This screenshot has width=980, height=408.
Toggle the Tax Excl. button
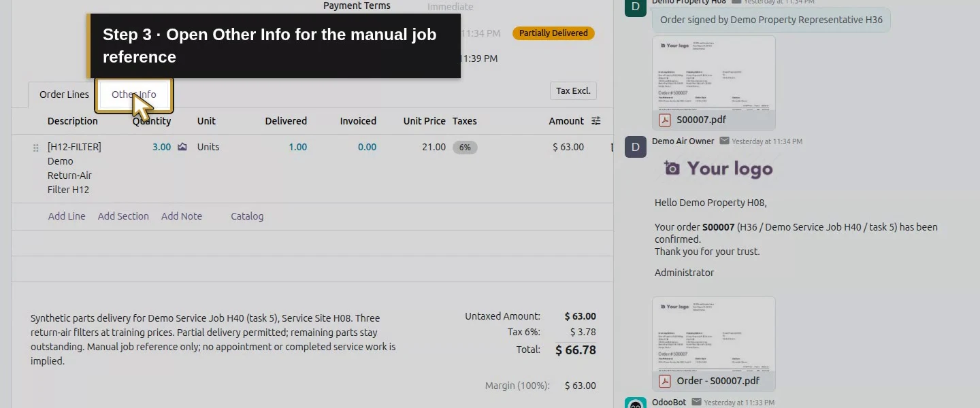[x=573, y=90]
